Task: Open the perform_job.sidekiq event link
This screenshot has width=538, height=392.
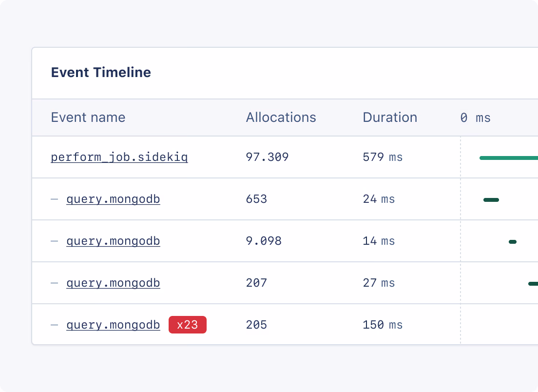Action: point(119,157)
